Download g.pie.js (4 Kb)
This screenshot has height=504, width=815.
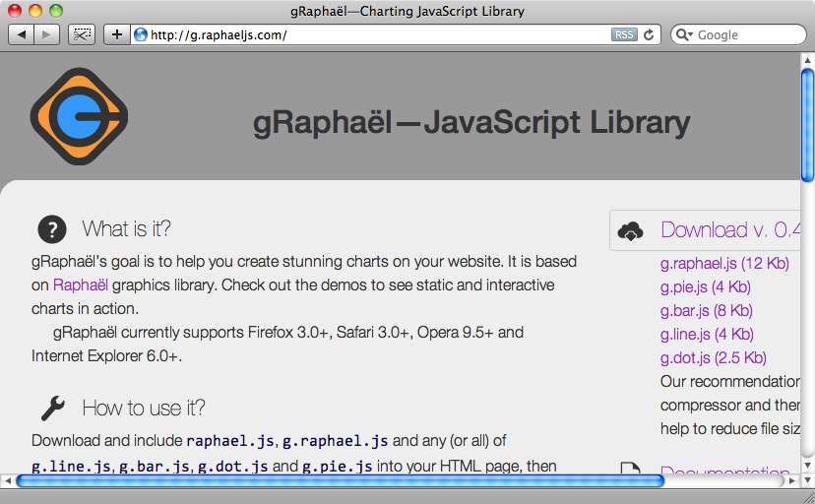[706, 286]
